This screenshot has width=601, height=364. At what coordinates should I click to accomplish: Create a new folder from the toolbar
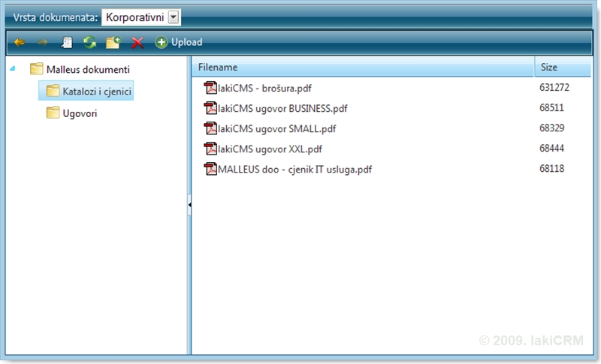point(113,42)
